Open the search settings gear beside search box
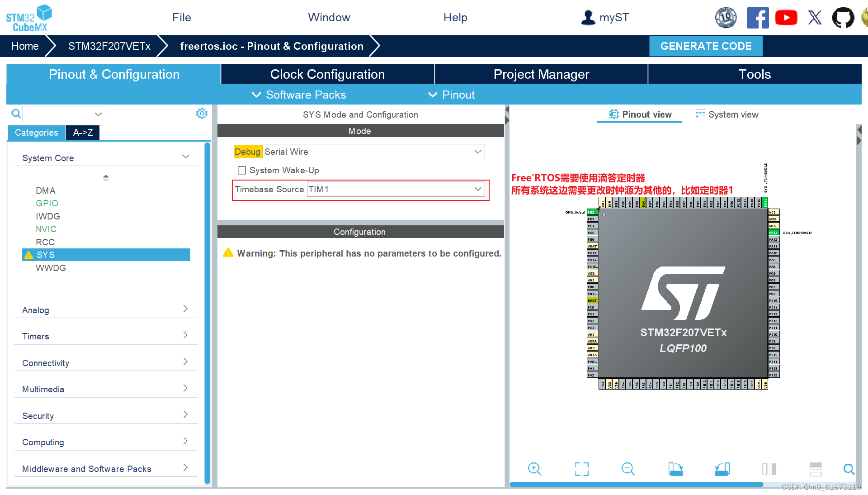Viewport: 868px width, 495px height. (202, 113)
